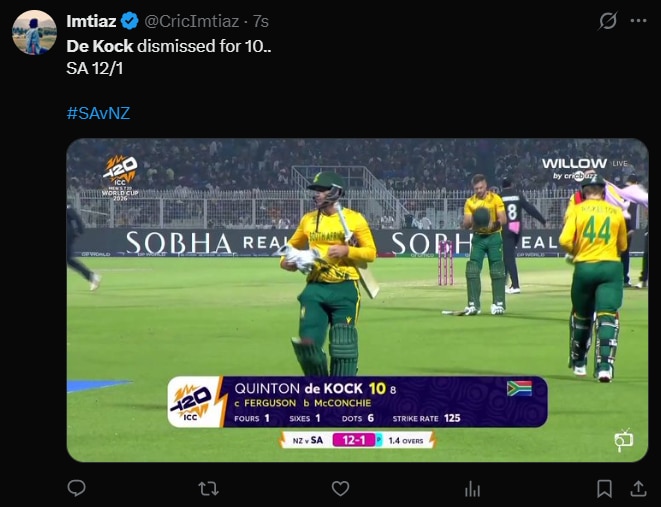Click the South Africa flag on scorecard

click(x=519, y=388)
